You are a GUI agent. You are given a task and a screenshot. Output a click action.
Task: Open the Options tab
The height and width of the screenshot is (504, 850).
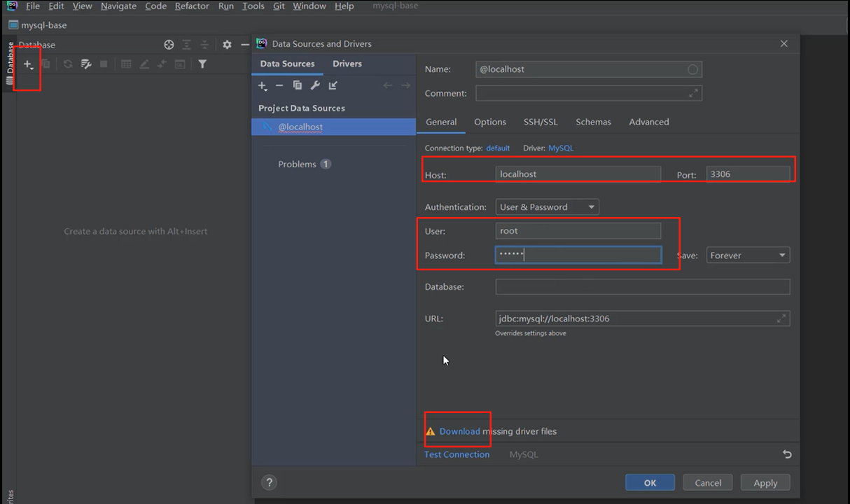pyautogui.click(x=490, y=122)
